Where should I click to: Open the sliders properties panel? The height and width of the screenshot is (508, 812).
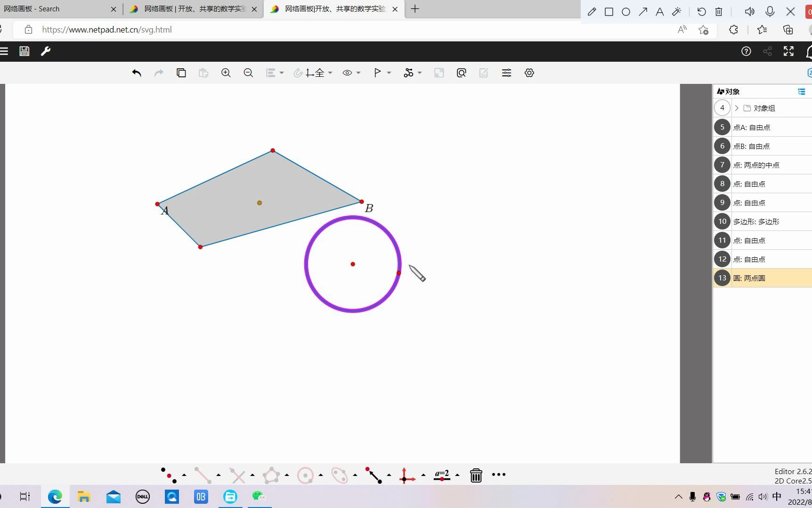[x=506, y=73]
